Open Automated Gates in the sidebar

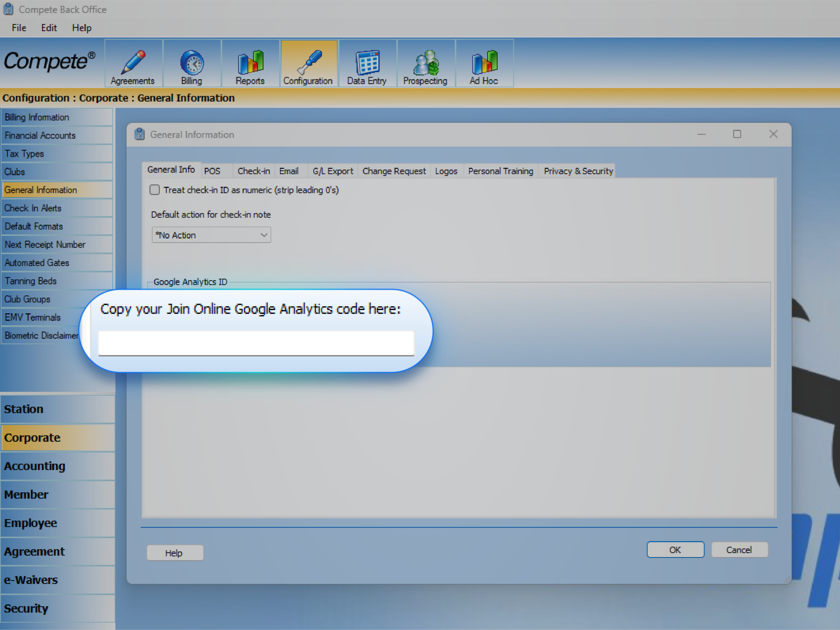pyautogui.click(x=57, y=263)
